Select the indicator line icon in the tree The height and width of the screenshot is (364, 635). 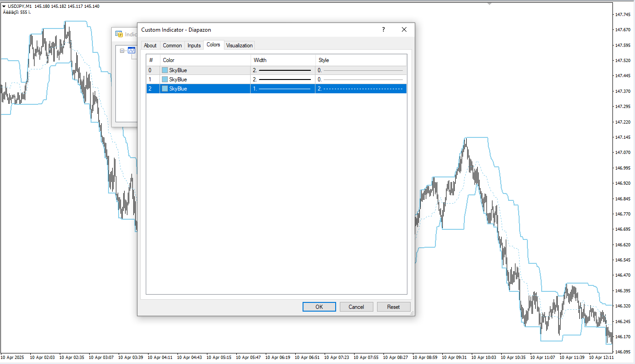pyautogui.click(x=132, y=51)
